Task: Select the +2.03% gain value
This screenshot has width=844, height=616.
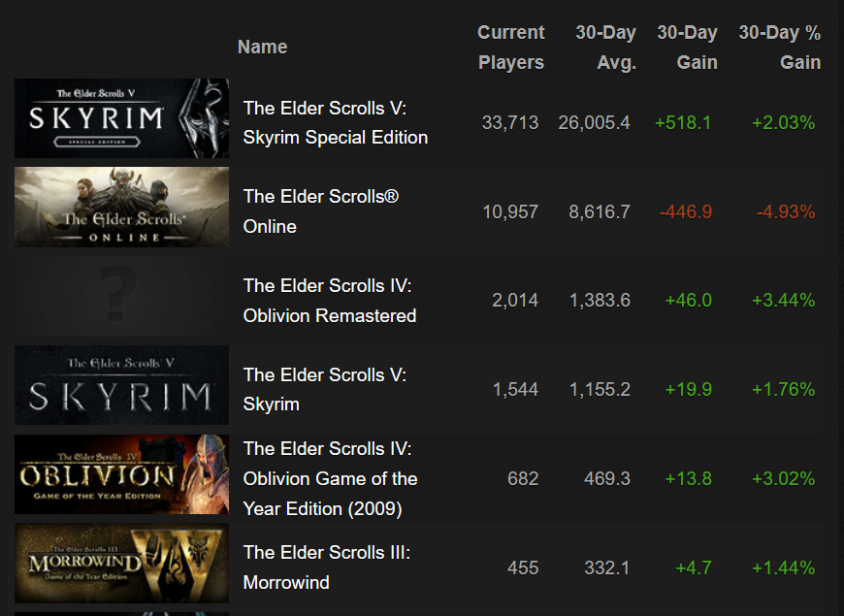Action: click(x=783, y=123)
